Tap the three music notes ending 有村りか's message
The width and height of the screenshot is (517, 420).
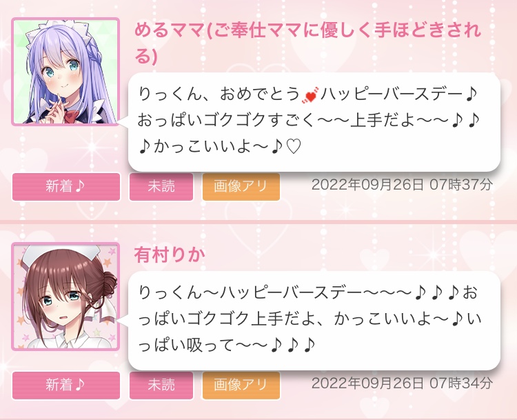pyautogui.click(x=293, y=346)
